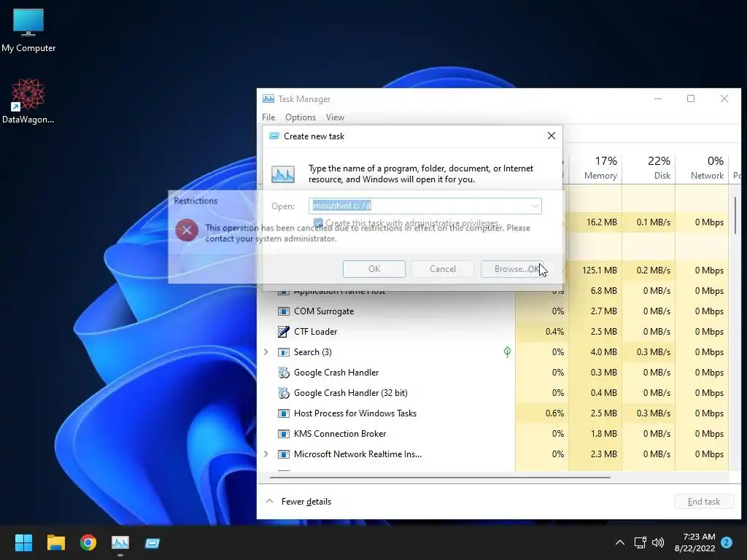This screenshot has height=560, width=747.
Task: Show hidden system tray icons
Action: 620,542
